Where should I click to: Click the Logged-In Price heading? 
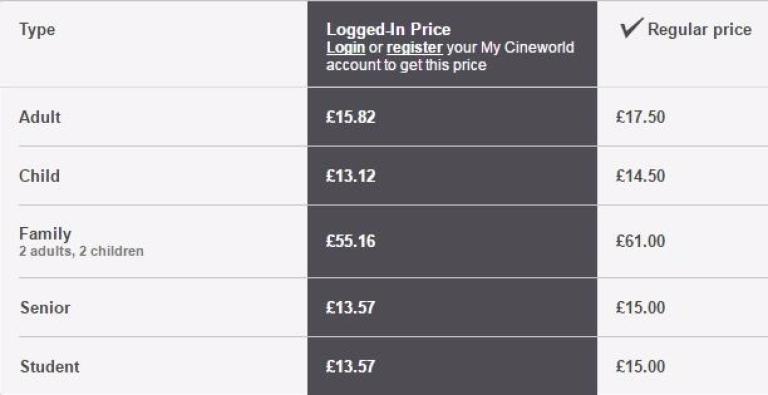(388, 29)
